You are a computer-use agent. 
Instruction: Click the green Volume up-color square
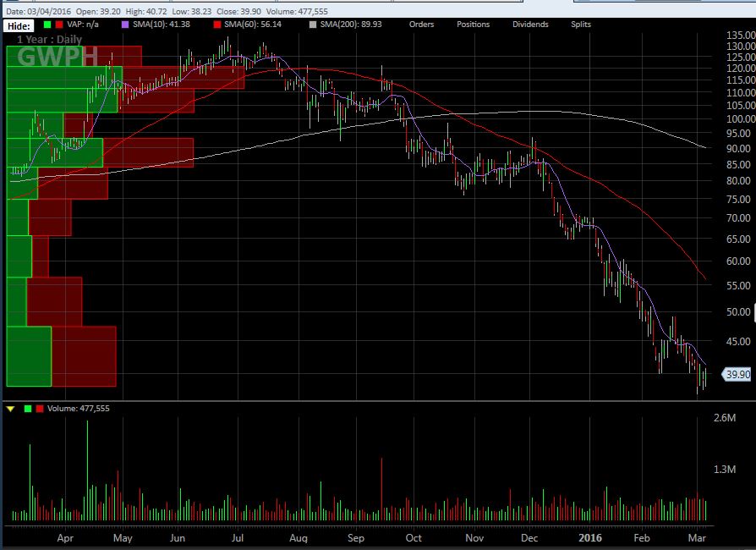point(28,409)
